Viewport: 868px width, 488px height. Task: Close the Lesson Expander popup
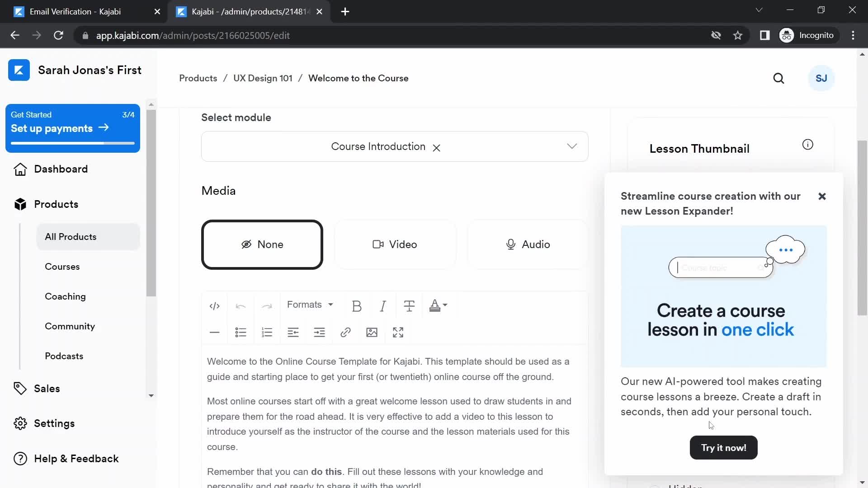pyautogui.click(x=822, y=196)
